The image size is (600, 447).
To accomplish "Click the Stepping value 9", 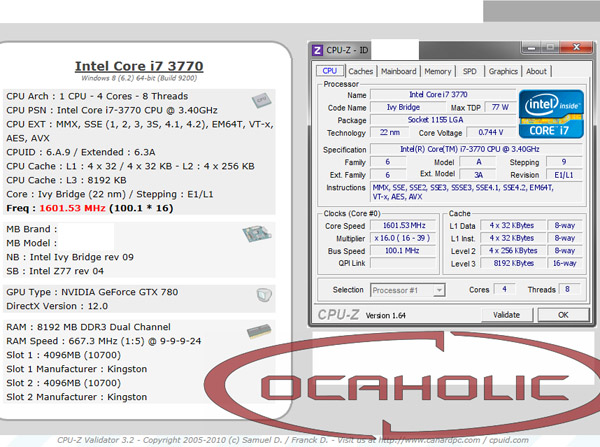I will click(x=564, y=162).
